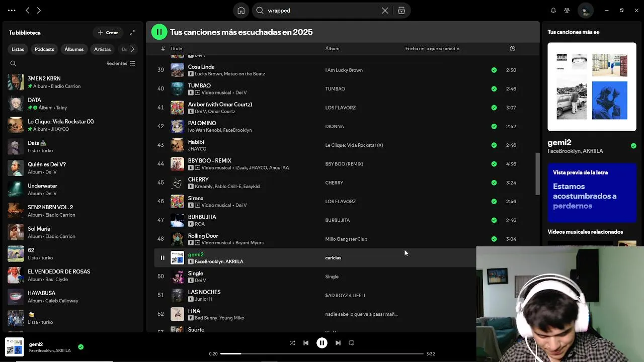Open artist link Bryant Myers

250,243
